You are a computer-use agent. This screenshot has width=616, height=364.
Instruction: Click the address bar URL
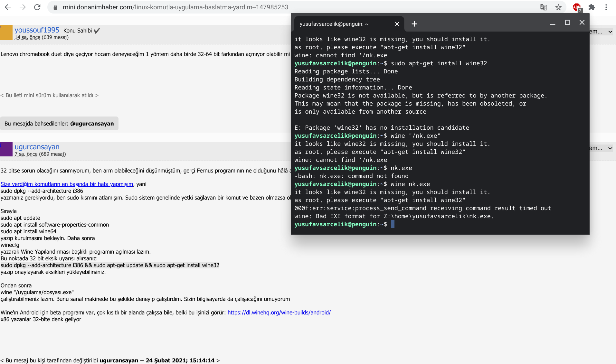(175, 7)
